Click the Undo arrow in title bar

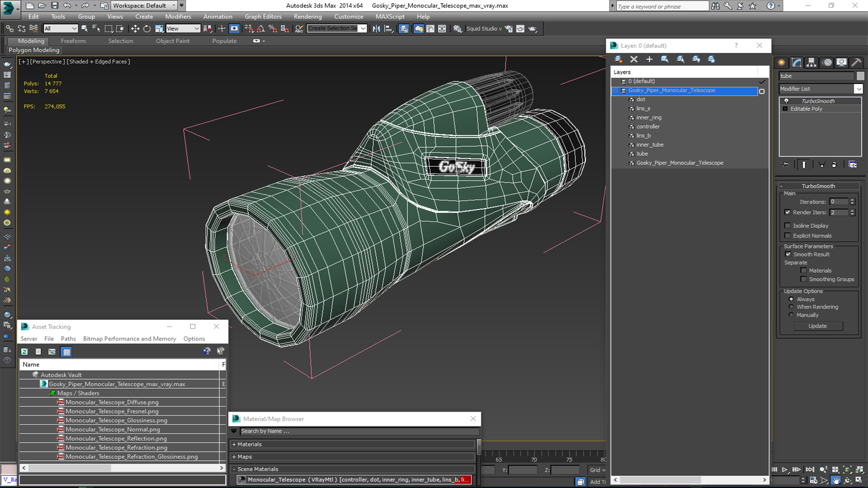click(67, 5)
